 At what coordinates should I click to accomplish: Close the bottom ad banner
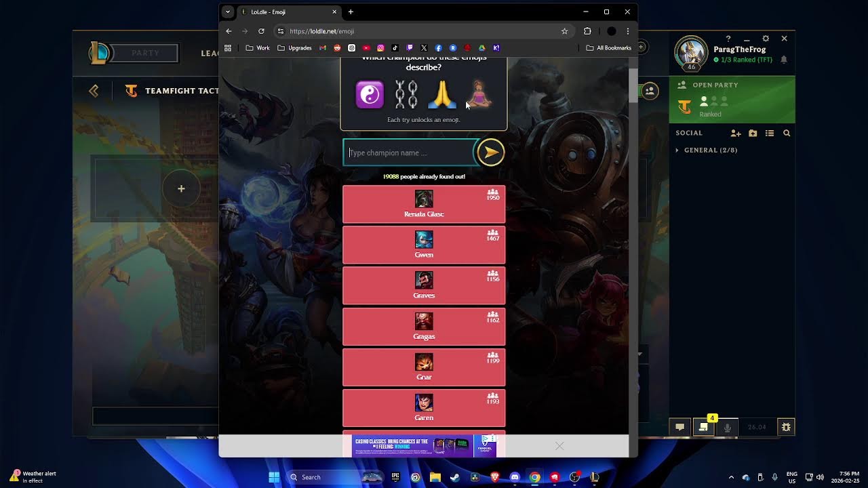[559, 446]
